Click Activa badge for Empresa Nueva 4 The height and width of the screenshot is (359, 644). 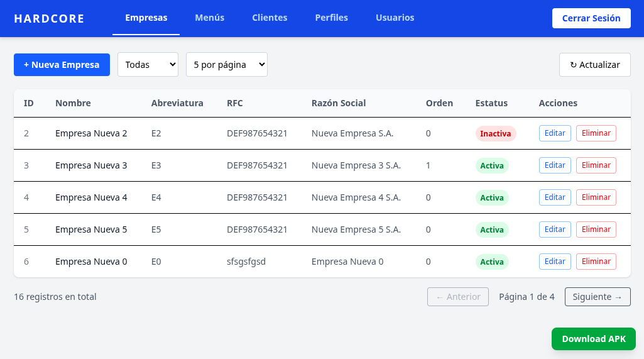click(492, 198)
